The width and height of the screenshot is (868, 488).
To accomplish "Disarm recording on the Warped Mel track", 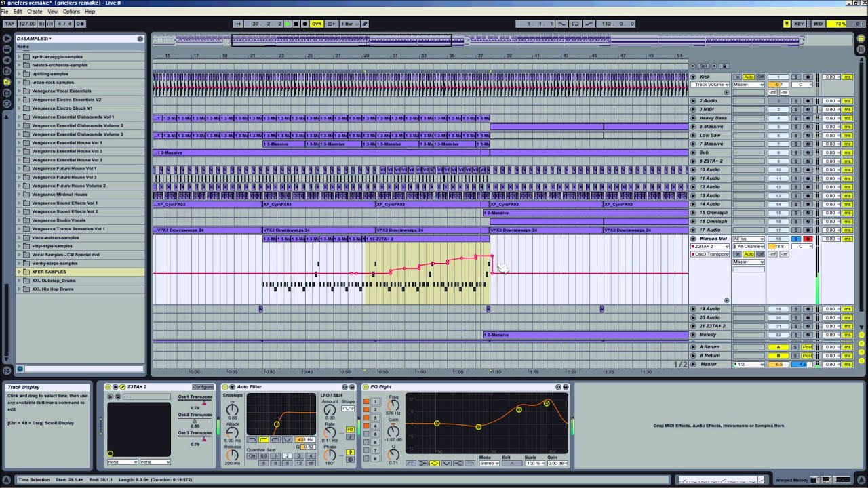I will point(807,239).
